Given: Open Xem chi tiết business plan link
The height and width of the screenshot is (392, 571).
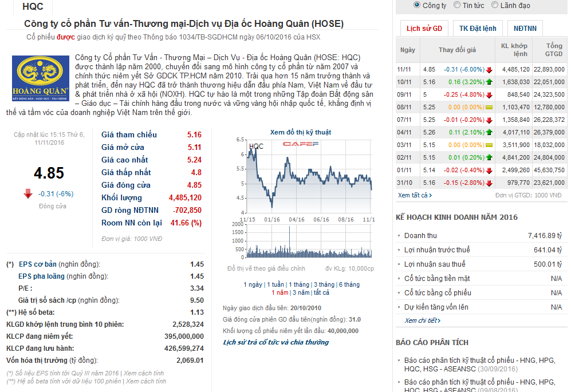Looking at the screenshot, I should click(x=423, y=320).
